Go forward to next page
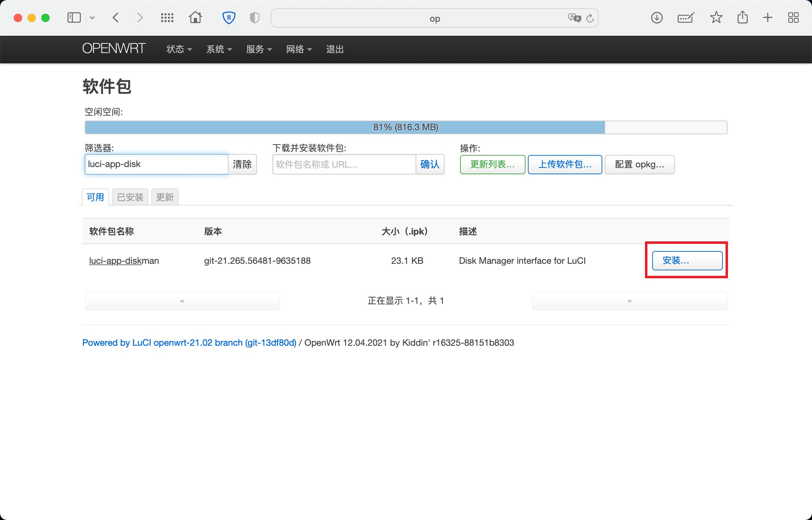This screenshot has height=520, width=812. point(139,18)
